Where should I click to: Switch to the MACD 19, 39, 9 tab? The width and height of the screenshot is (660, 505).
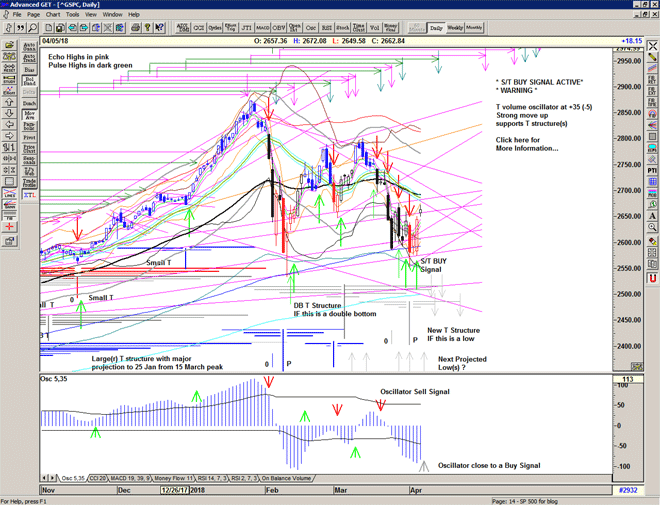131,479
